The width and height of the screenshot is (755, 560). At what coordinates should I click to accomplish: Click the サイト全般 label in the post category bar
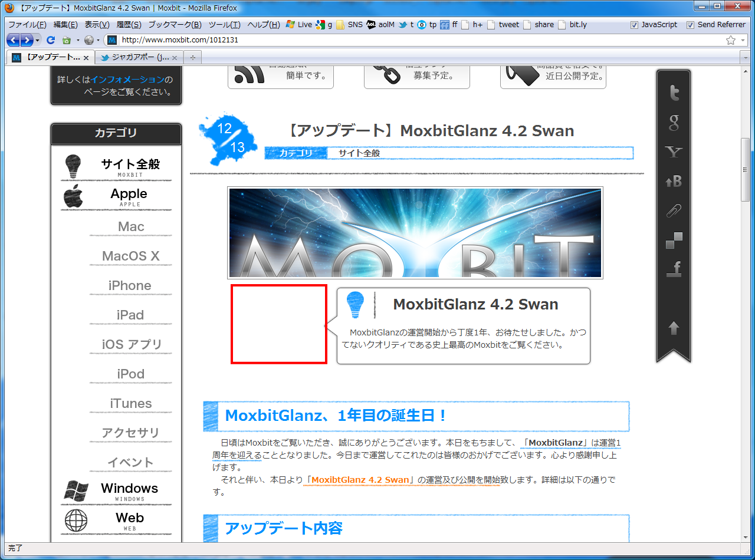(x=359, y=153)
